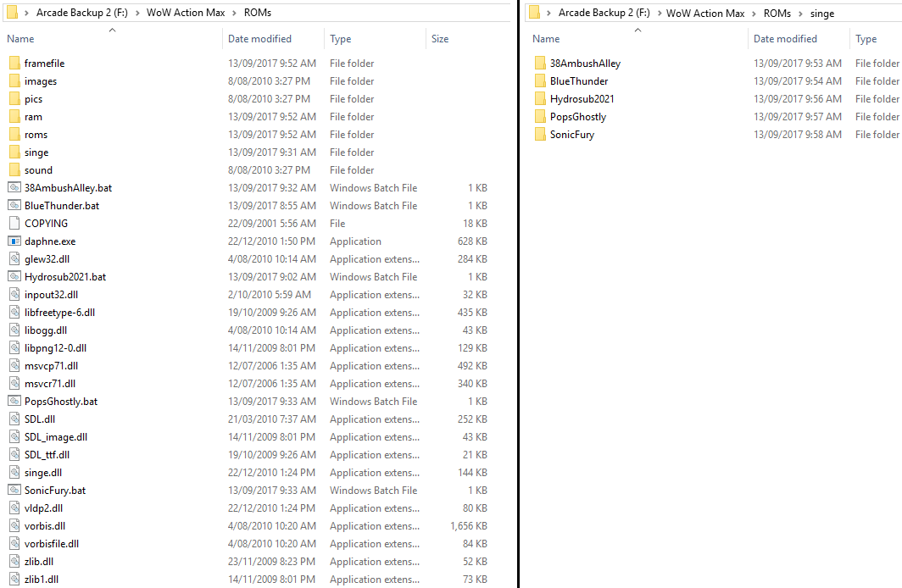This screenshot has height=588, width=902.
Task: Select the PopsGhostly folder icon in singe window
Action: 539,116
